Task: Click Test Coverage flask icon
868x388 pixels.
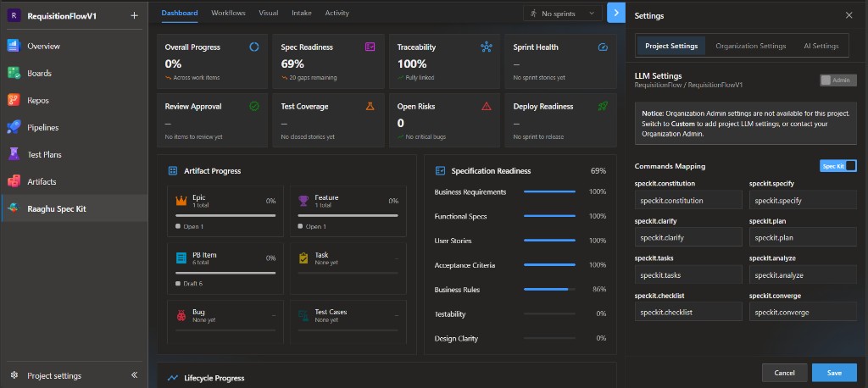Action: point(370,106)
